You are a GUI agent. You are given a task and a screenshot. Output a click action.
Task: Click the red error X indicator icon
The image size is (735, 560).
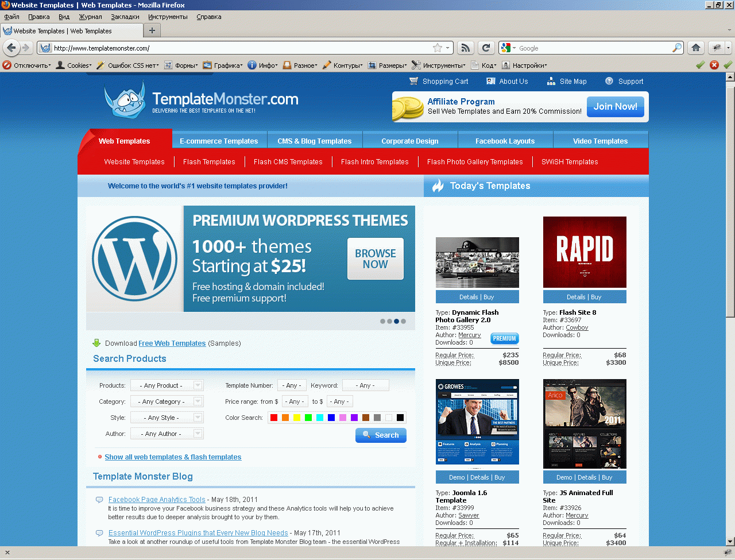pyautogui.click(x=714, y=65)
